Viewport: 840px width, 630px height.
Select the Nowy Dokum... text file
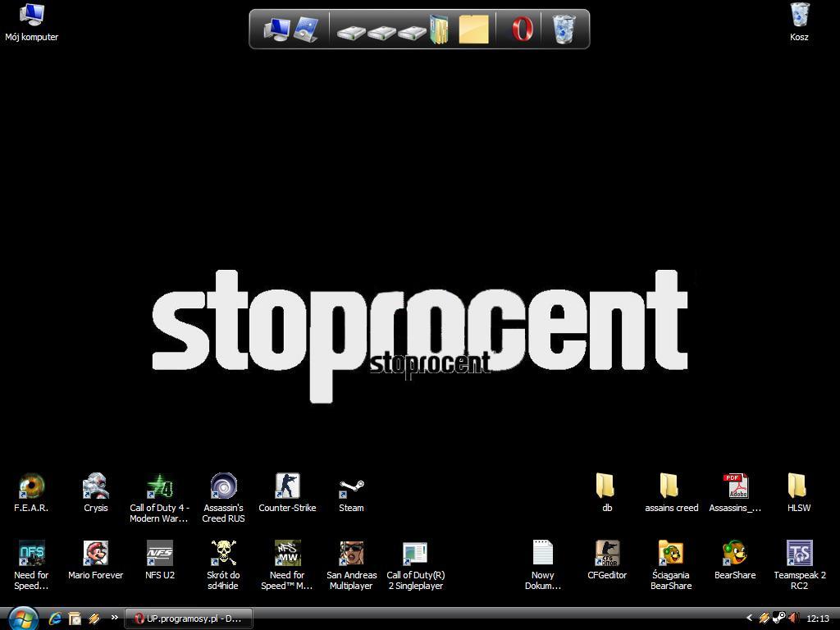click(x=543, y=565)
